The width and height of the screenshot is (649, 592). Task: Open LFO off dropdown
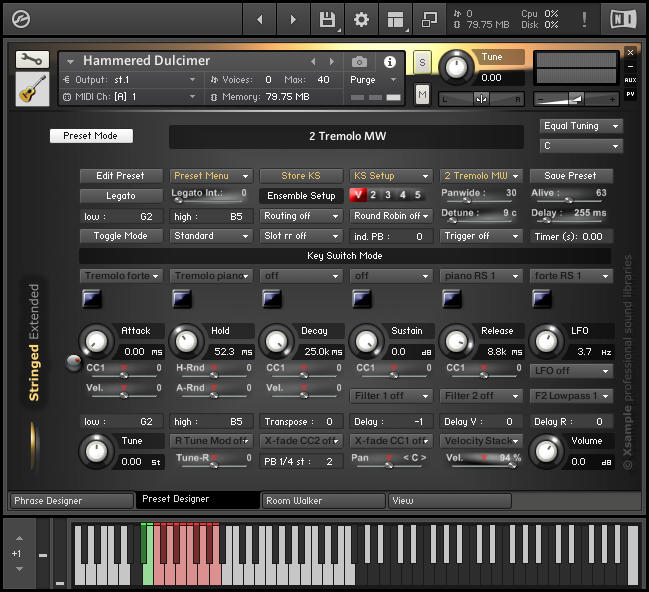tap(571, 371)
